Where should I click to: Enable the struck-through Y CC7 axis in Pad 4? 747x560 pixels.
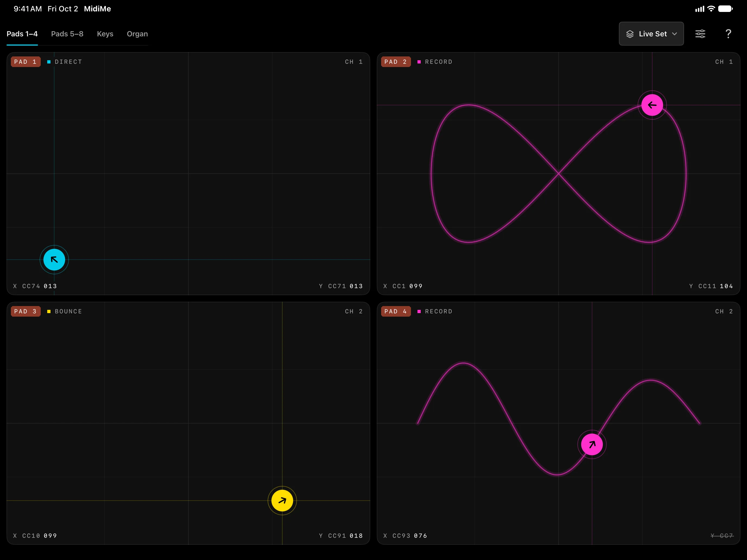click(722, 535)
